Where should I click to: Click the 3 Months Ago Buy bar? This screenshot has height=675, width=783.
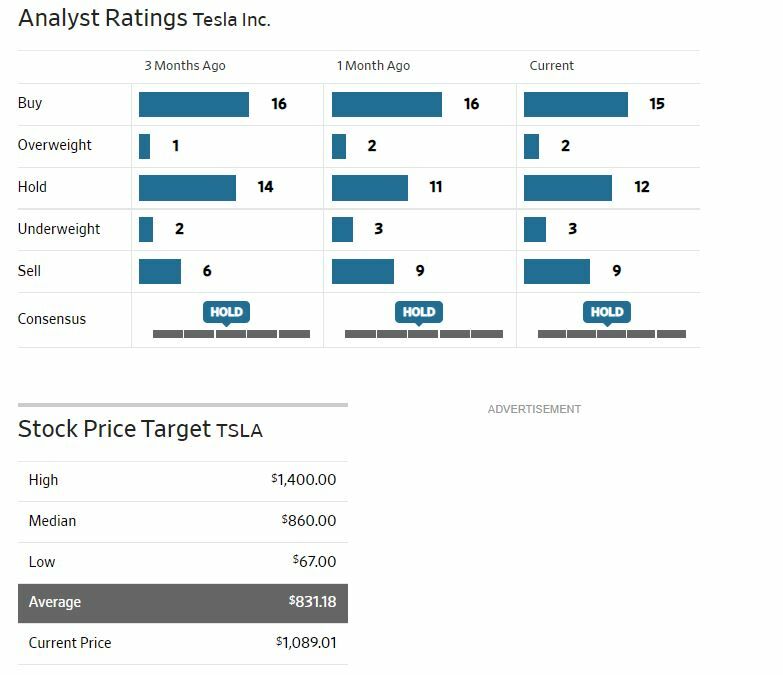click(x=194, y=104)
